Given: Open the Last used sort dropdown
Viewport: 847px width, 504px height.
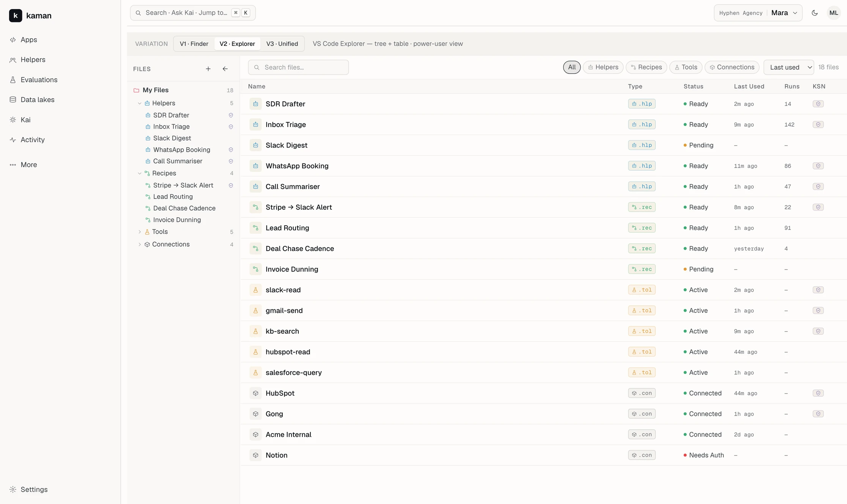Looking at the screenshot, I should click(789, 68).
